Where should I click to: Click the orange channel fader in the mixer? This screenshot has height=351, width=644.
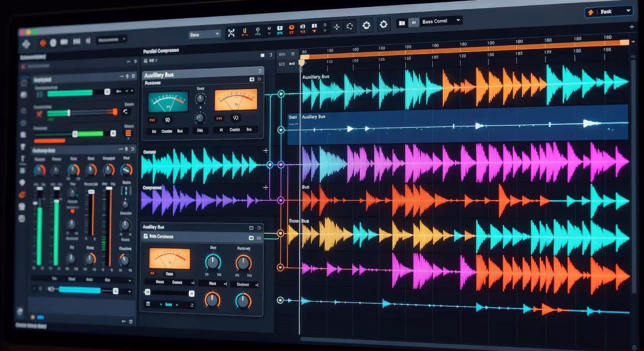point(109,226)
